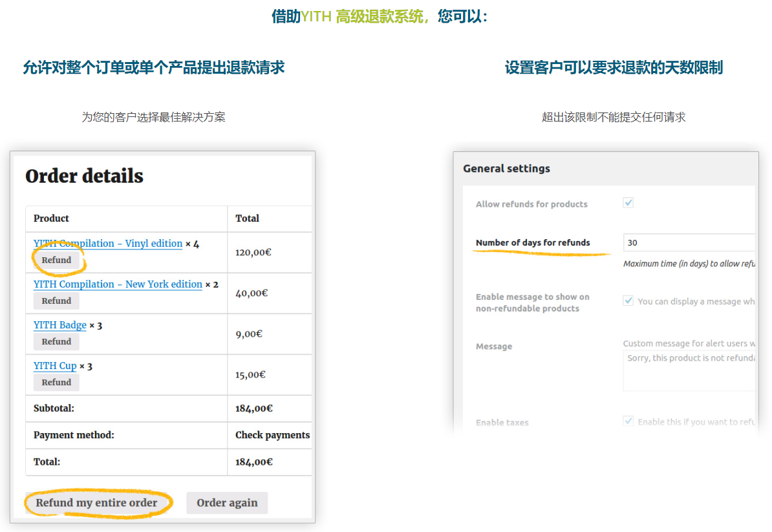Toggle the Enable taxes checkbox
This screenshot has height=532, width=772.
point(628,421)
